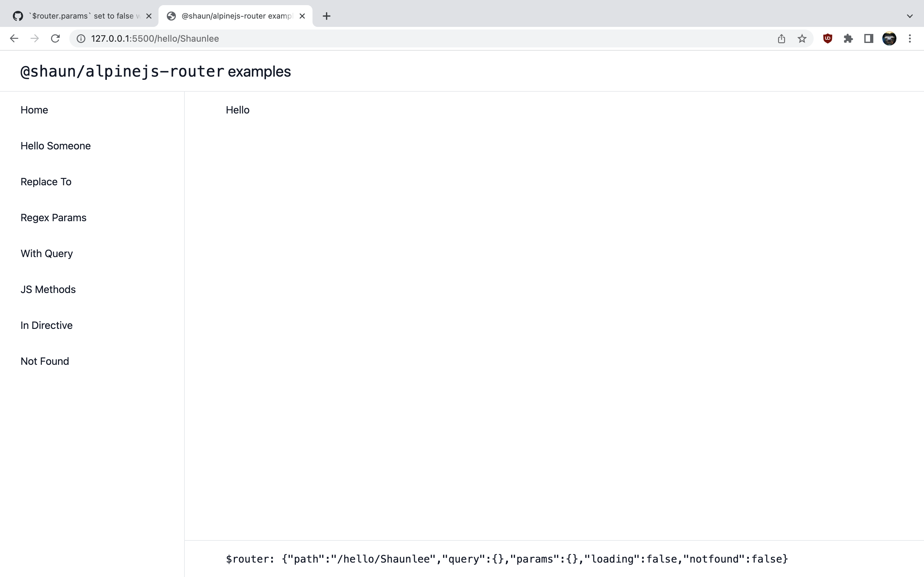This screenshot has width=924, height=577.
Task: Navigate to the Home link
Action: 34,110
